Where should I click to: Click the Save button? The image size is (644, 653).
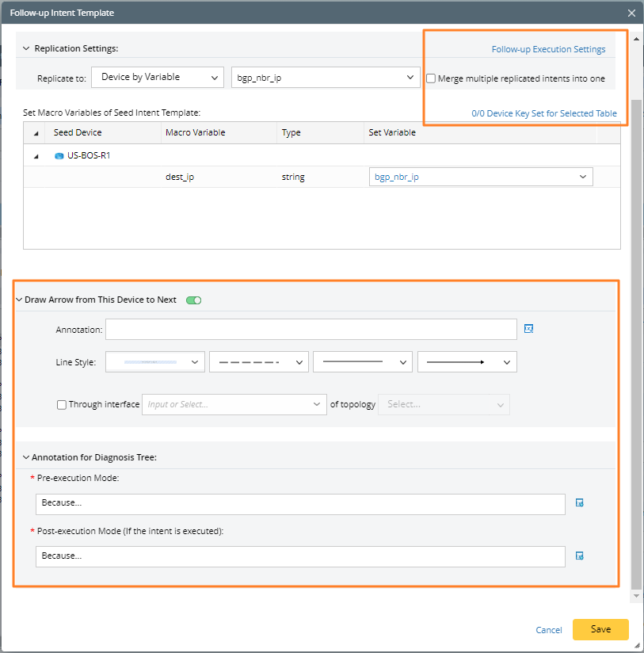click(600, 629)
